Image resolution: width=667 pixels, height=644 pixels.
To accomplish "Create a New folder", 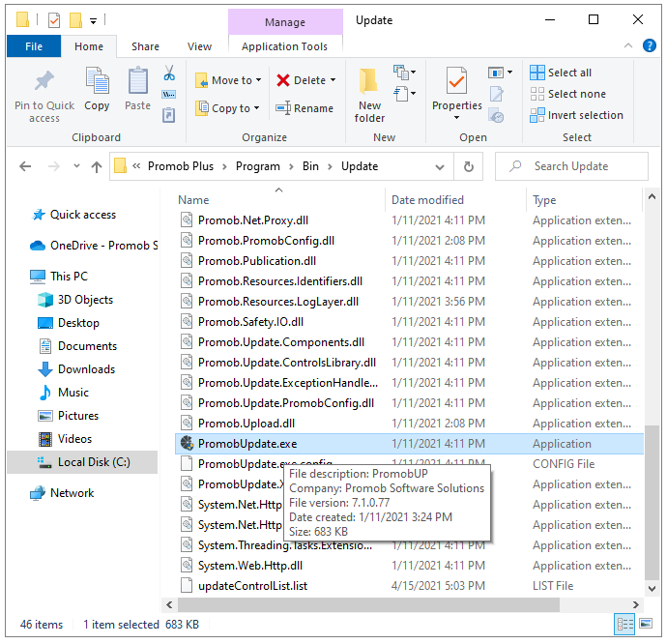I will tap(369, 95).
